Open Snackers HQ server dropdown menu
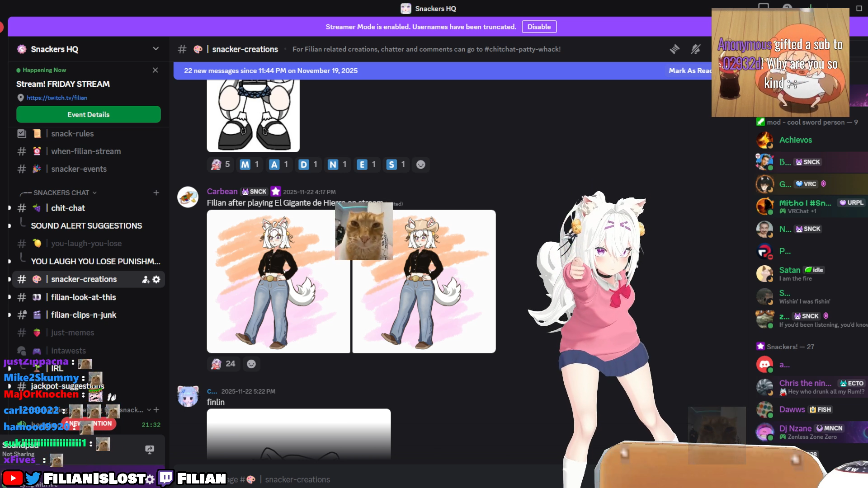The height and width of the screenshot is (488, 868). click(x=156, y=49)
